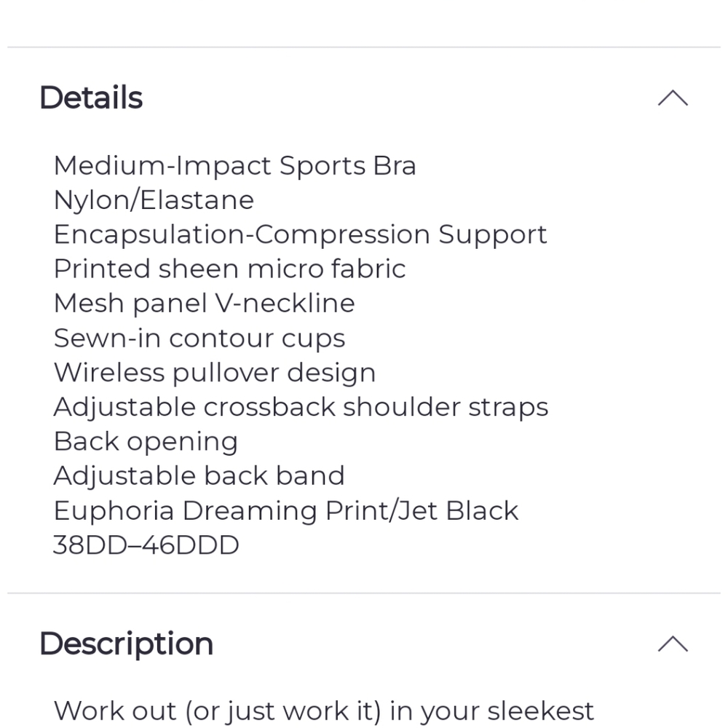728x728 pixels.
Task: Click the Euphoria Dreaming Print color name
Action: click(222, 510)
